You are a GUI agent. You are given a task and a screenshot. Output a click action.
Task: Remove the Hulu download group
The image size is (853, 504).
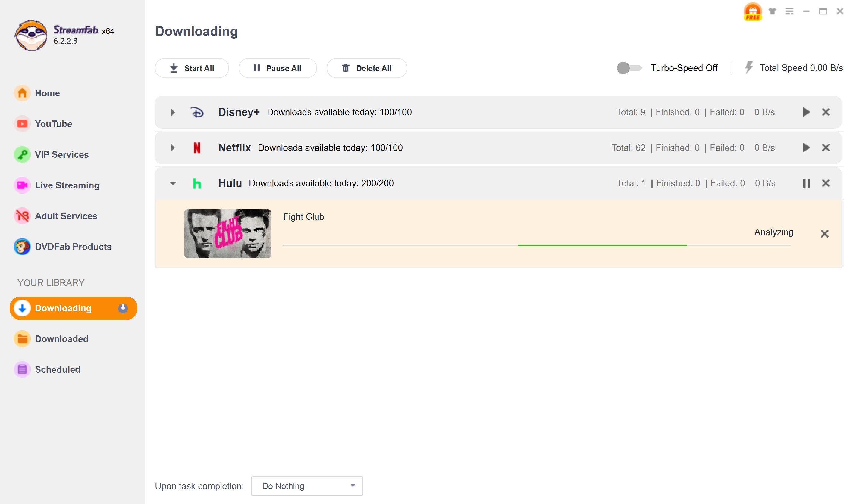coord(826,183)
